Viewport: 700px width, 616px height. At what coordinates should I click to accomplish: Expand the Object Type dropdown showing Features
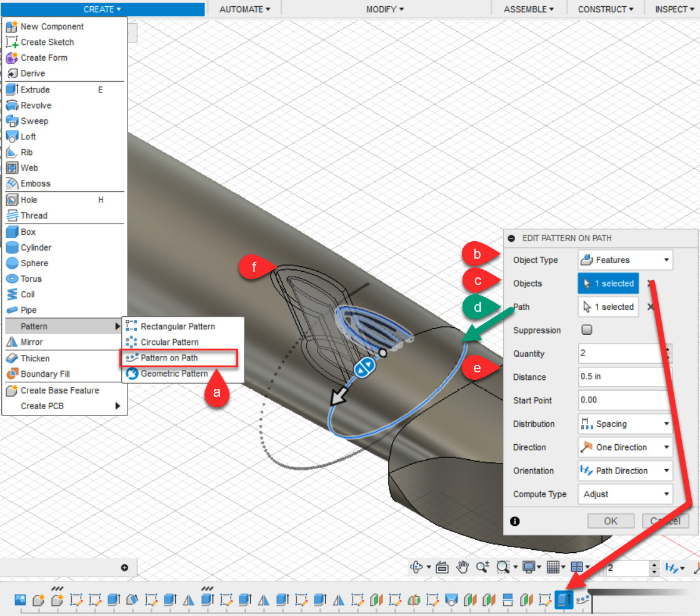(x=624, y=259)
